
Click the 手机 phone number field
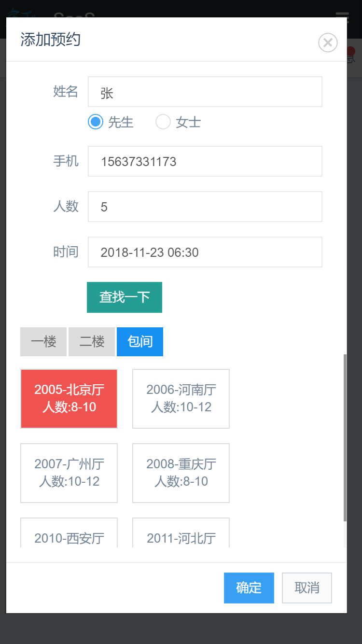[205, 161]
